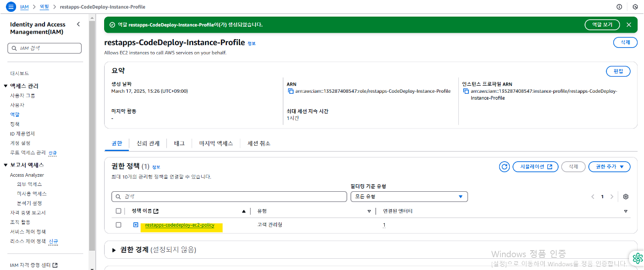Copy the role ARN with the copy icon
The height and width of the screenshot is (270, 644).
pyautogui.click(x=290, y=92)
